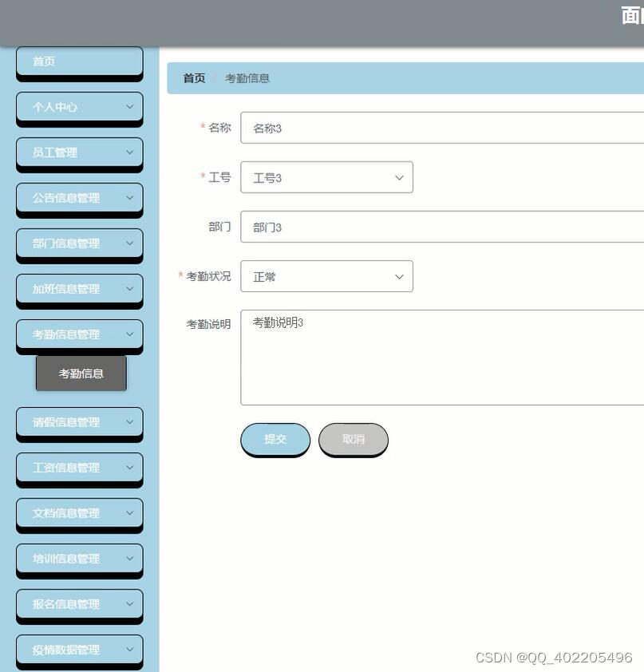Collapse the 考勤信息管理 sidebar menu
This screenshot has width=644, height=672.
[79, 334]
